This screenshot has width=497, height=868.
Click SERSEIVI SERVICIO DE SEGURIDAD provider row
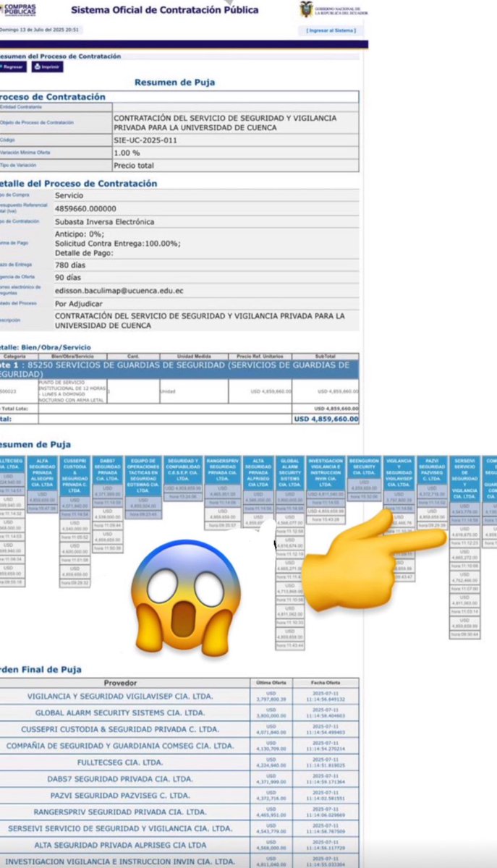pos(179,829)
